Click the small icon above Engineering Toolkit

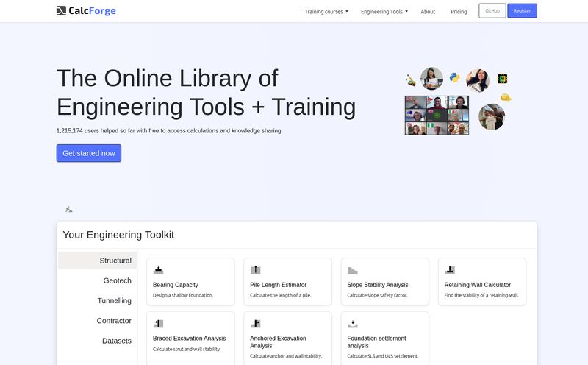coord(68,210)
